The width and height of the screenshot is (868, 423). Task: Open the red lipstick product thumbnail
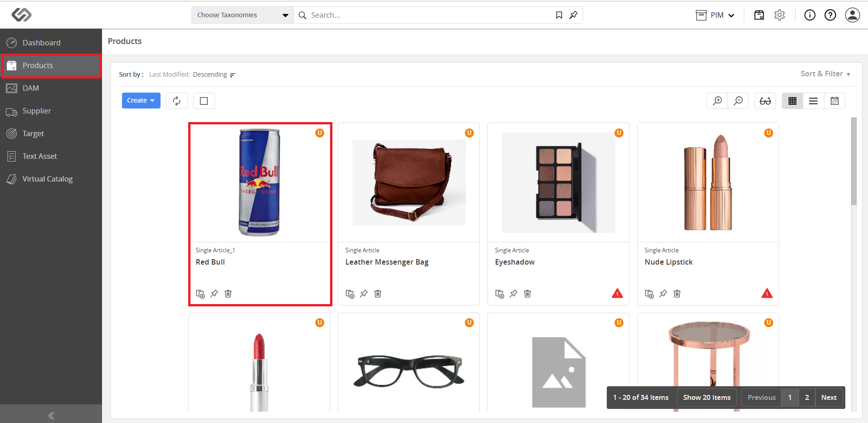coord(259,372)
